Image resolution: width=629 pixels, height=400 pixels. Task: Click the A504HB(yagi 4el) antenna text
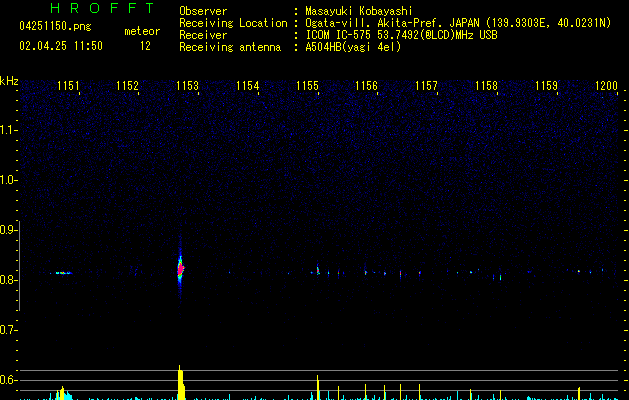pos(353,47)
